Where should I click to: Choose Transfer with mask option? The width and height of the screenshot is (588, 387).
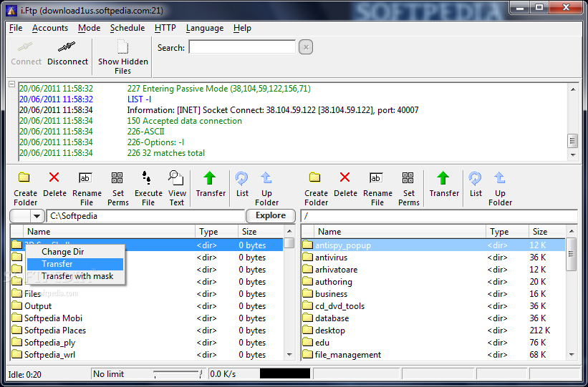click(75, 276)
